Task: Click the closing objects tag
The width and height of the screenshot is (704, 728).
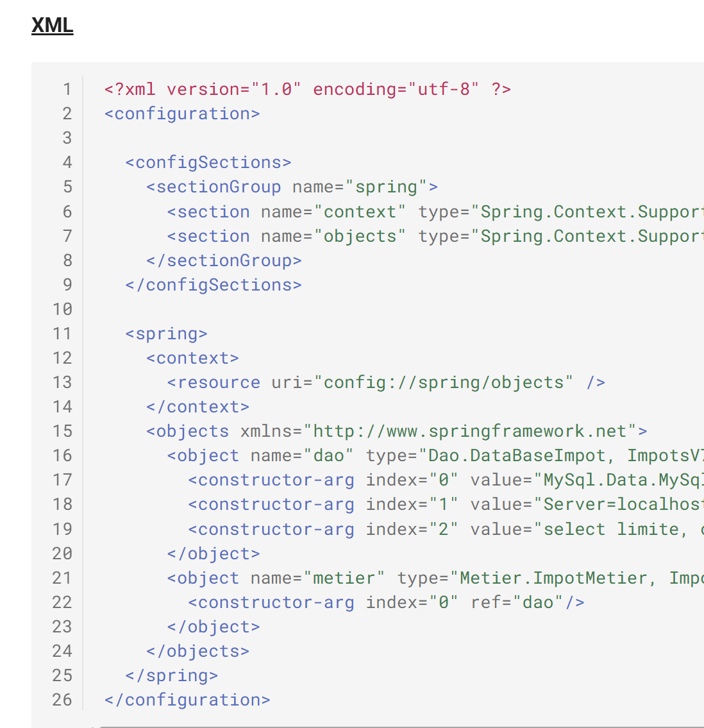Action: (197, 651)
